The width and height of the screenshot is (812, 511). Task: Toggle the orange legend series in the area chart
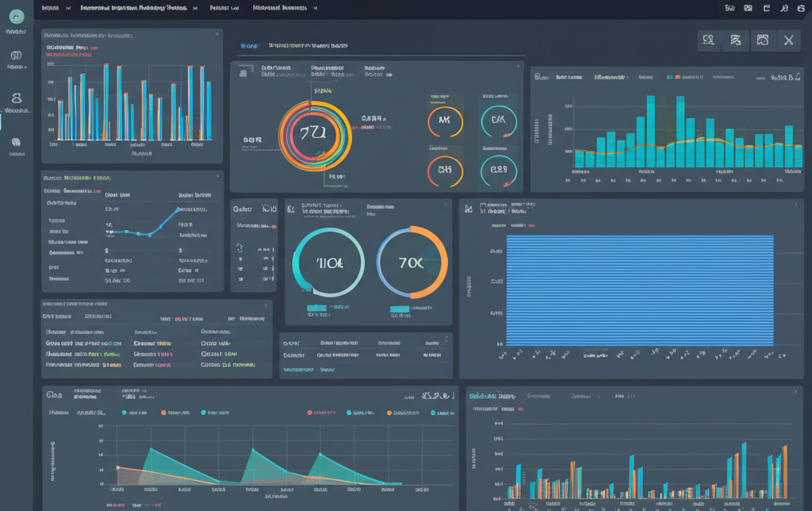coord(164,413)
